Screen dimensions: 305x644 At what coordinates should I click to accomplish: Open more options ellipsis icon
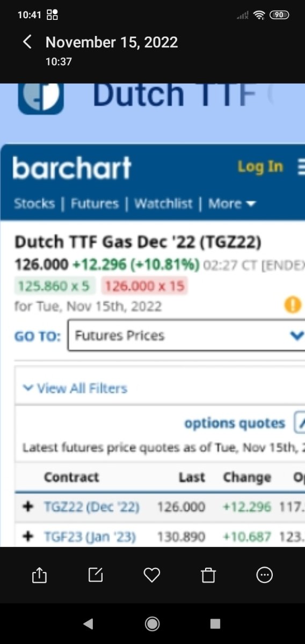coord(265,575)
